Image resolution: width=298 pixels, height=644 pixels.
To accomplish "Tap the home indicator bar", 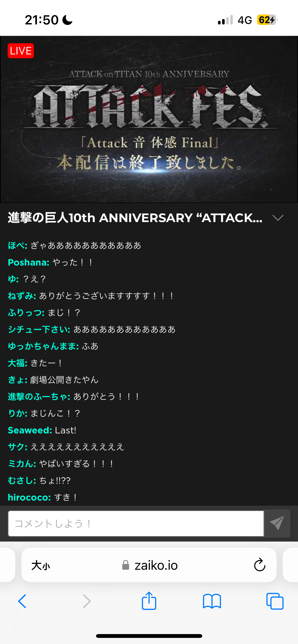I will 149,636.
